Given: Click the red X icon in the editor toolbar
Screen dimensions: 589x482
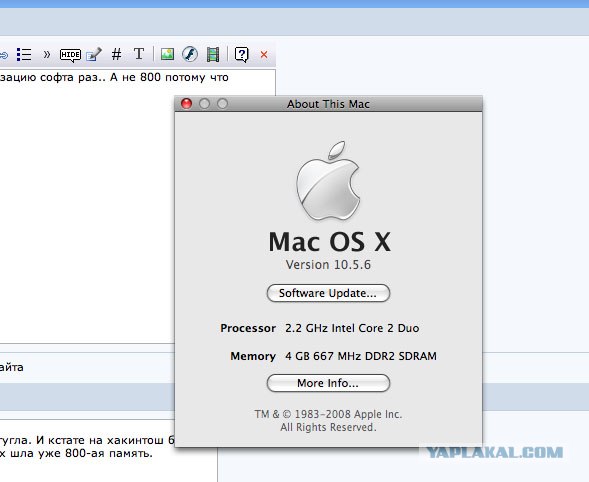Looking at the screenshot, I should coord(264,55).
